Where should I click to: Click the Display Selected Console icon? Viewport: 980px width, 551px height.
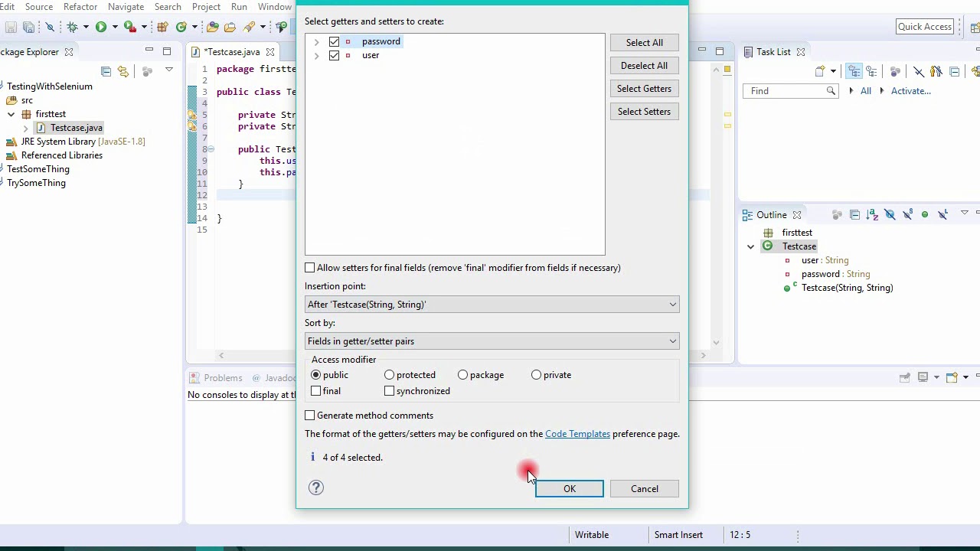(x=923, y=377)
